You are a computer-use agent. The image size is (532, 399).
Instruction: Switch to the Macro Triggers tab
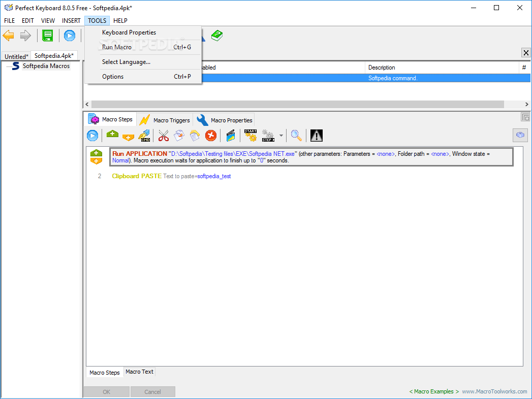pyautogui.click(x=165, y=120)
